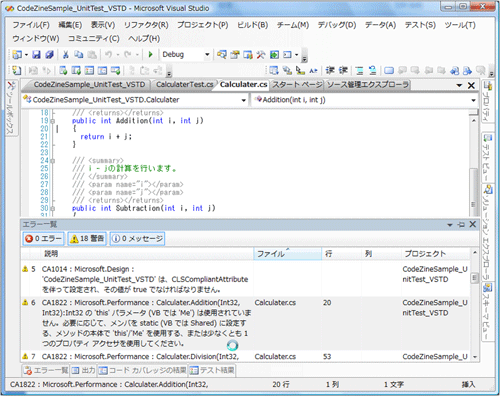Click Error List scrollbar down arrow
The width and height of the screenshot is (500, 396).
point(475,357)
